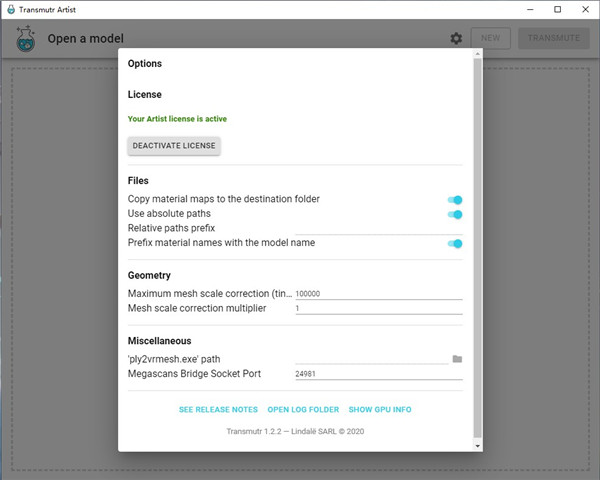
Task: Open the See Release Notes link
Action: pos(218,410)
